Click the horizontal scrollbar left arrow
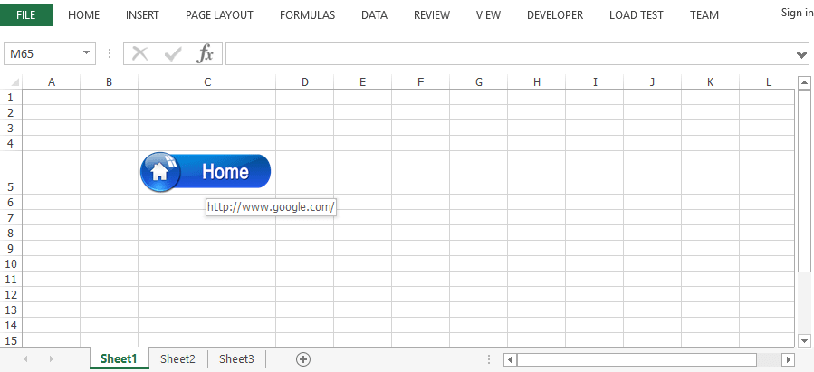 510,359
